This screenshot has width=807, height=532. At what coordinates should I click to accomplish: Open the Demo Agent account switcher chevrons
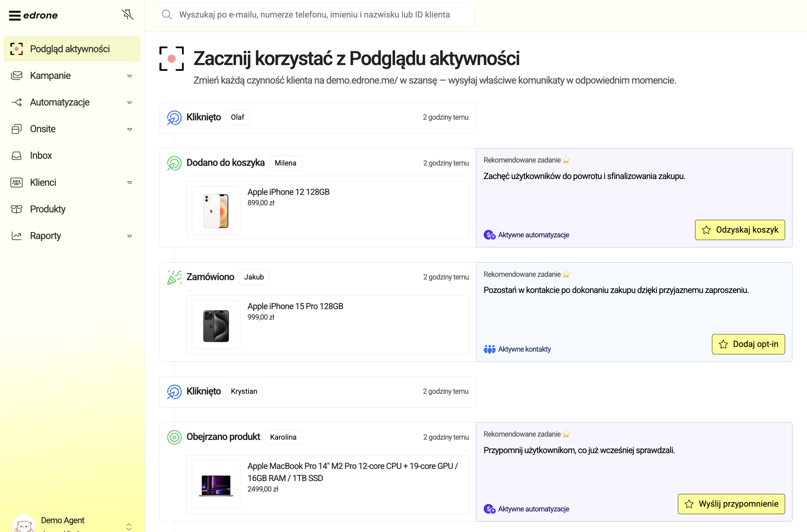pos(129,527)
